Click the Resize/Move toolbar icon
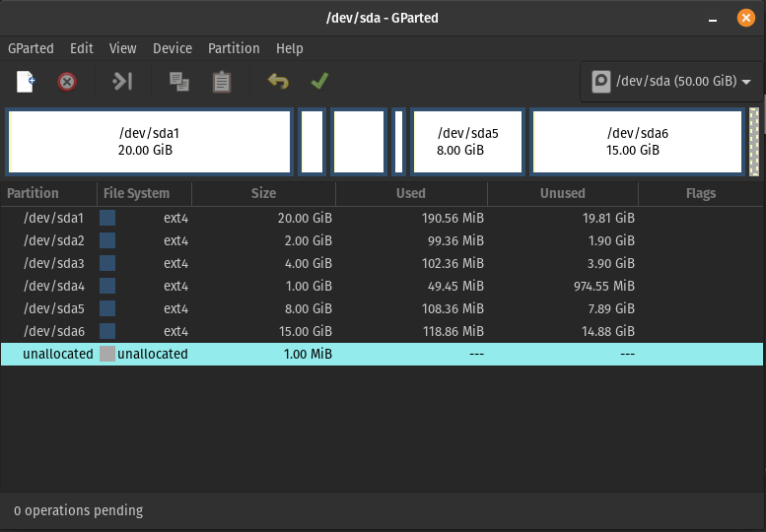 (122, 82)
